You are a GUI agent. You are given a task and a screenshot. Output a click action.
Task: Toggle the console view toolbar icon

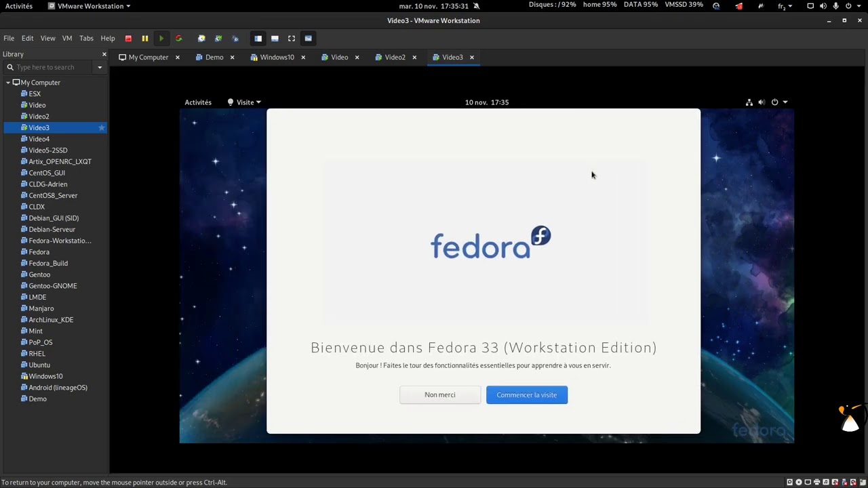pyautogui.click(x=308, y=39)
